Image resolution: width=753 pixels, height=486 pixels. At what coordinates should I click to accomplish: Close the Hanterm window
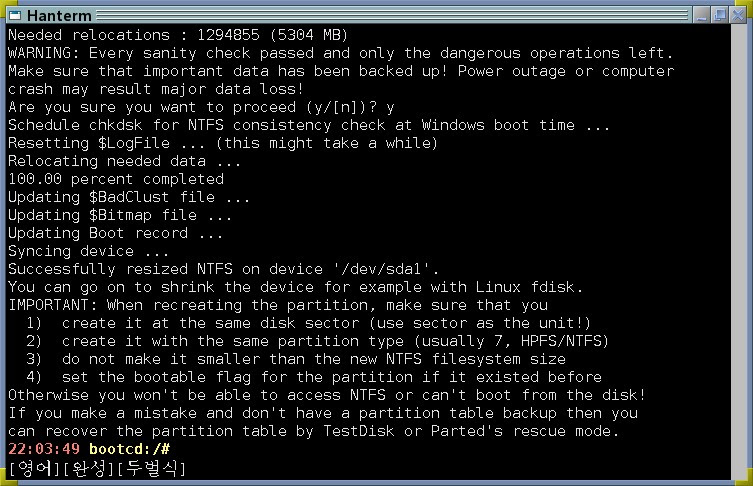738,15
